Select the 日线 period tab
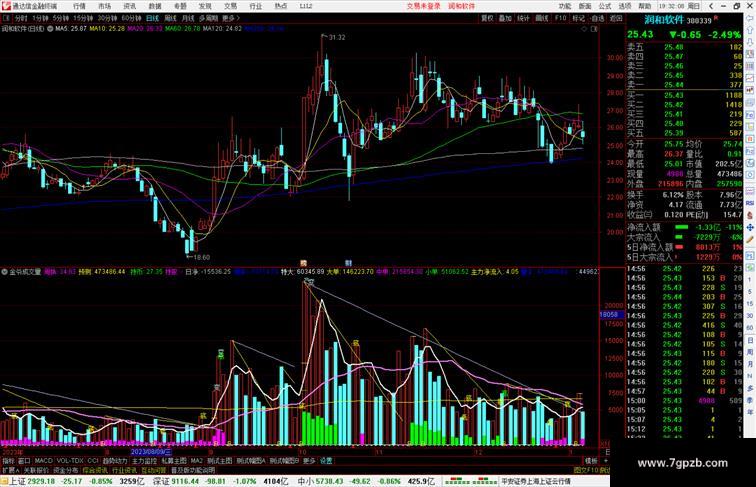The image size is (756, 487). pyautogui.click(x=152, y=18)
